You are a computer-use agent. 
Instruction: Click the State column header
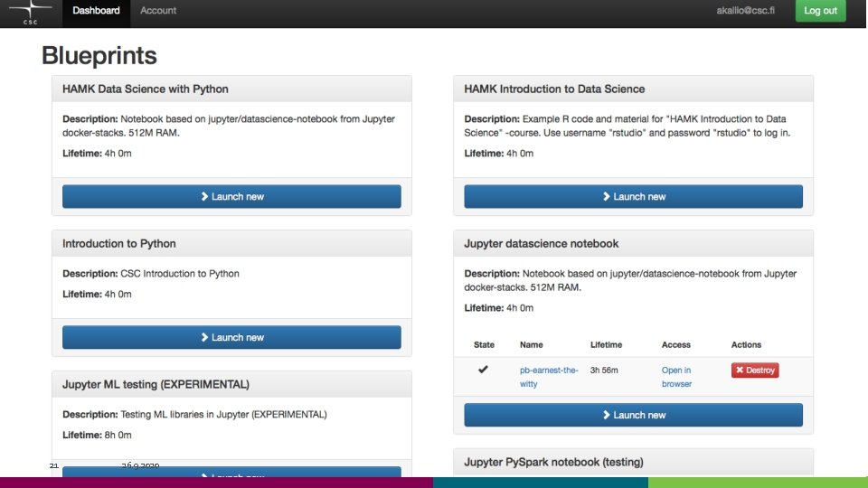(484, 344)
